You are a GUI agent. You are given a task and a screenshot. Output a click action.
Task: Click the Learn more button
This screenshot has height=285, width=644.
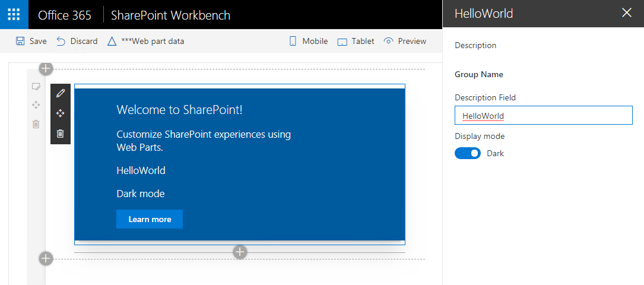point(150,219)
